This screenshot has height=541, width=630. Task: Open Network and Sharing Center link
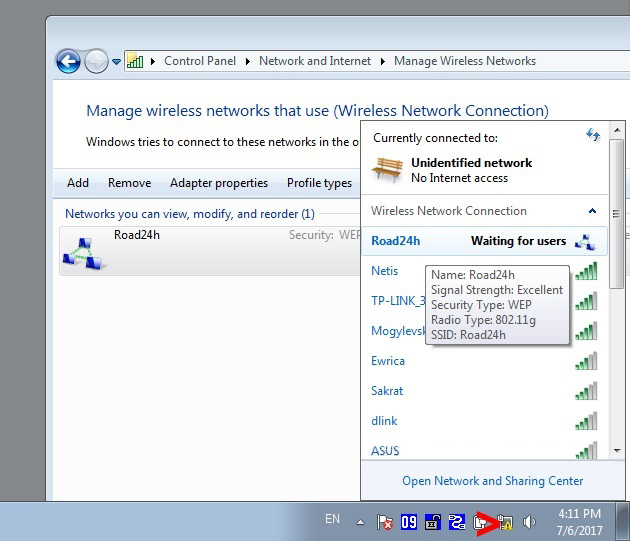pos(493,481)
